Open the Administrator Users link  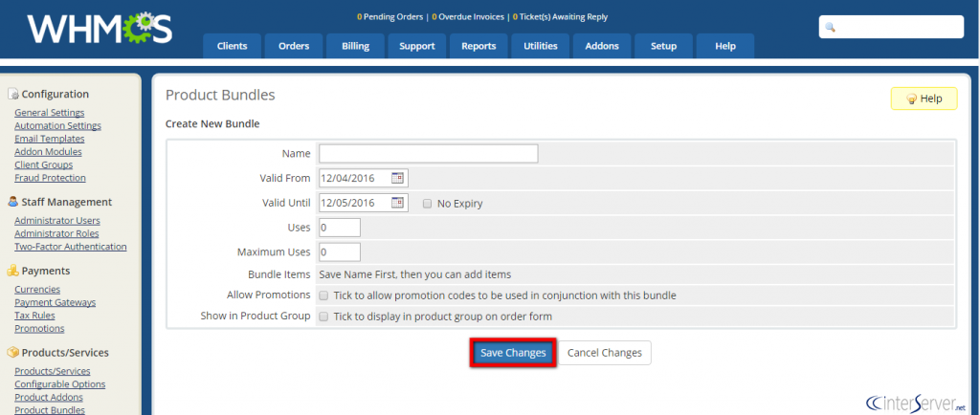coord(56,221)
